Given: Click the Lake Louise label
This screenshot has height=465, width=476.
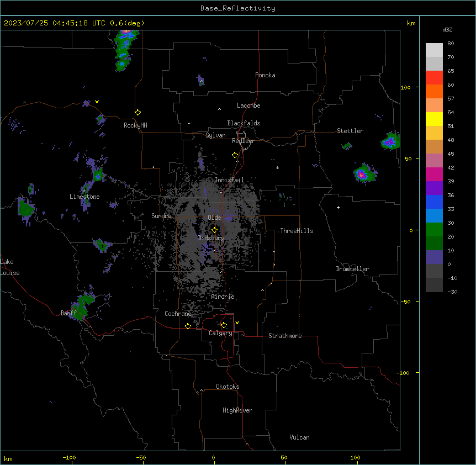Looking at the screenshot, I should (10, 267).
